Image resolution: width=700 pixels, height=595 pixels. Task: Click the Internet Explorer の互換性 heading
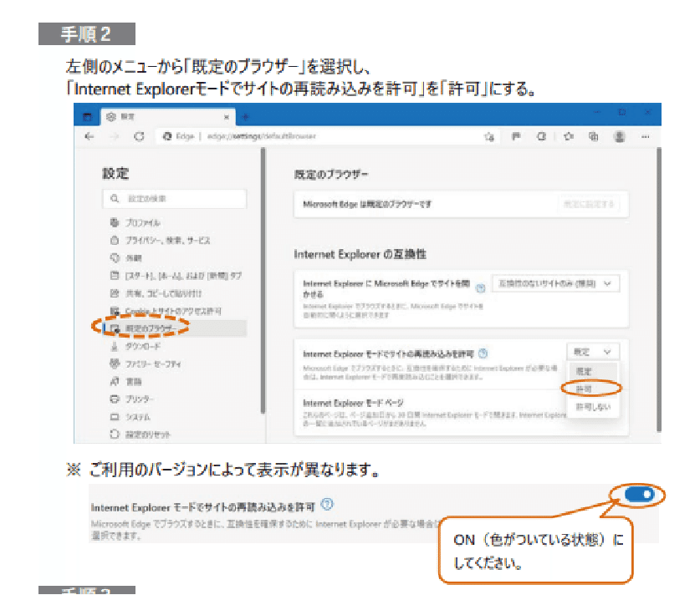[x=360, y=254]
